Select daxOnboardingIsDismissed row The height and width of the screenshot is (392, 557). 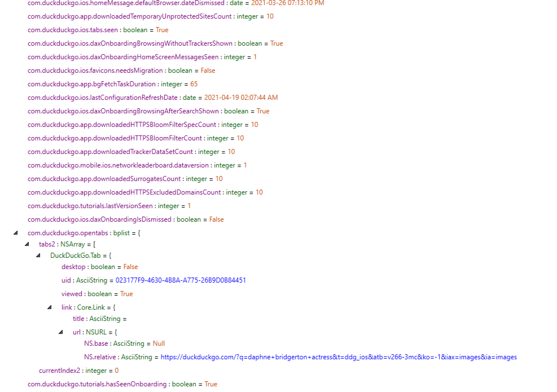coord(126,219)
